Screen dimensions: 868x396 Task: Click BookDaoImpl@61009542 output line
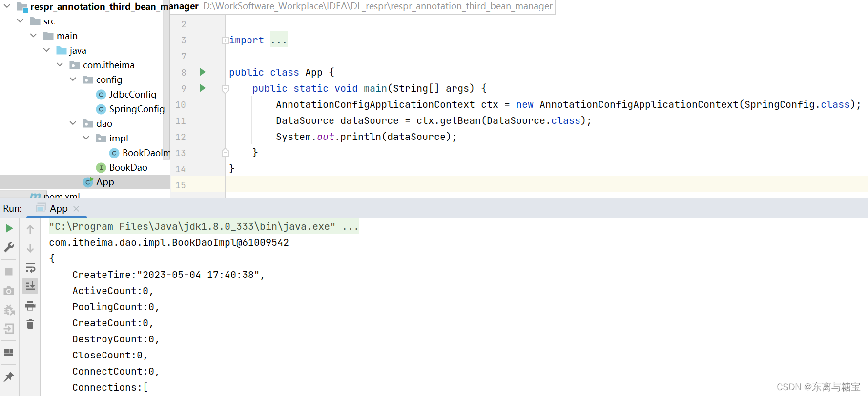[169, 242]
